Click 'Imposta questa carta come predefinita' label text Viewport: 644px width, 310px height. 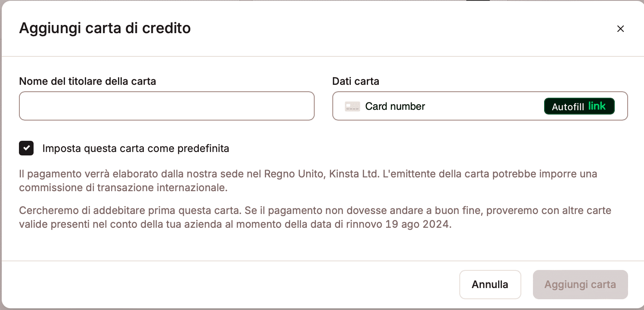click(136, 149)
